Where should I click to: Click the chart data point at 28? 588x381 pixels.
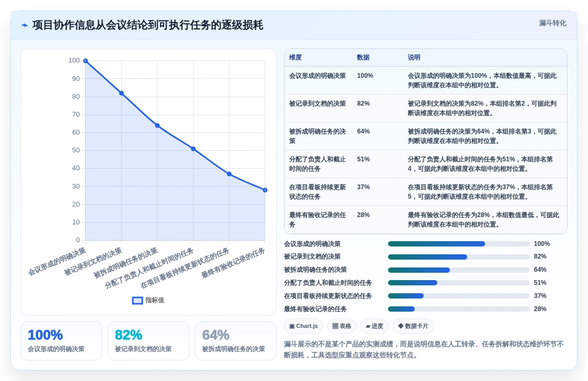point(265,190)
